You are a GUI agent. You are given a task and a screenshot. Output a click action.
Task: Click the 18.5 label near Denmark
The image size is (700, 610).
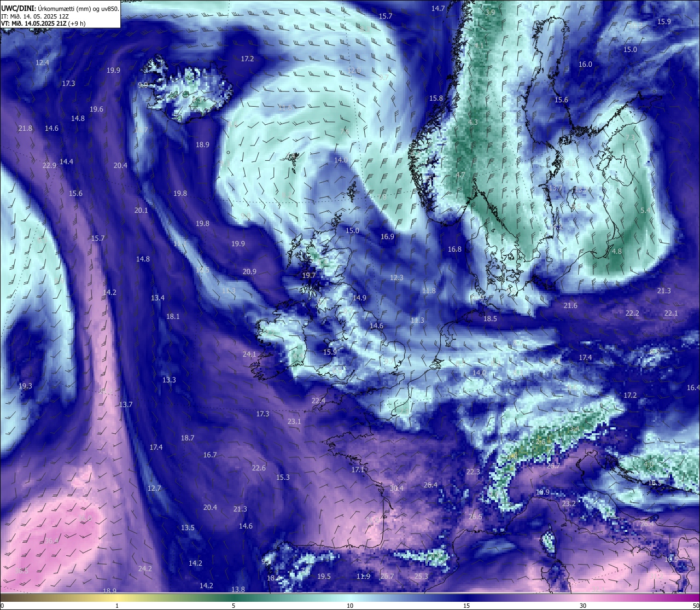(490, 319)
